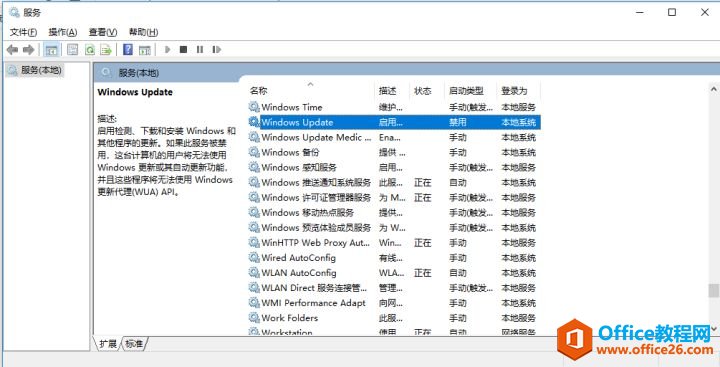Viewport: 720px width, 367px height.
Task: Switch to the 标准 tab
Action: pyautogui.click(x=134, y=344)
